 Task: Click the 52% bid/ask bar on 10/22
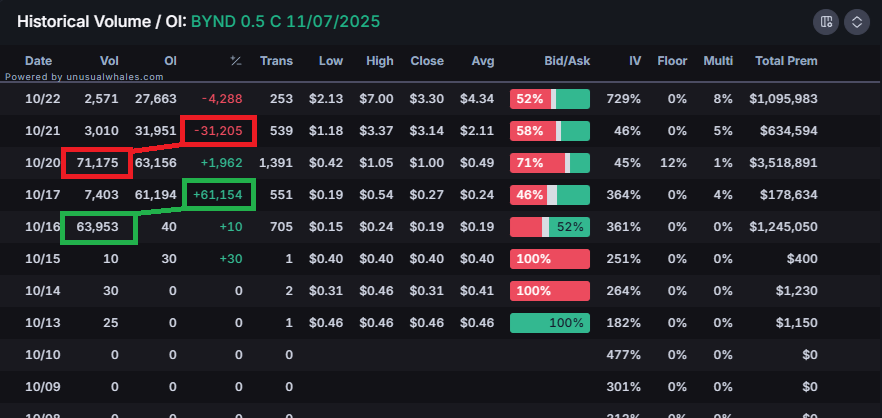click(x=550, y=99)
